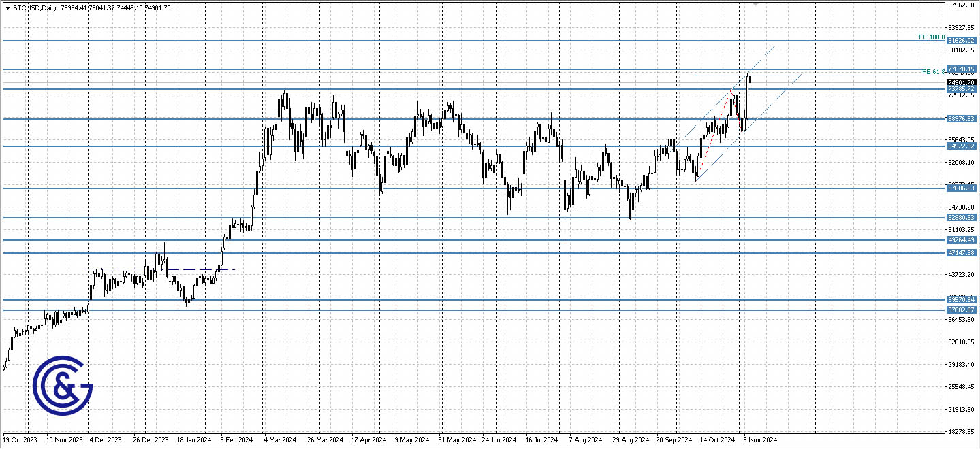Select the 52880.33 price level tag
This screenshot has width=980, height=449.
point(962,218)
